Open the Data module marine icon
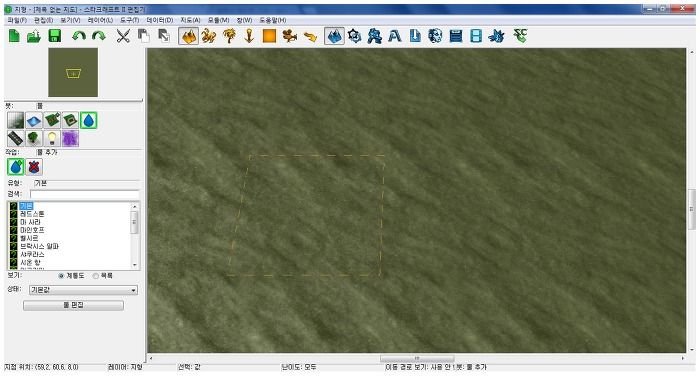This screenshot has height=376, width=700. 375,36
